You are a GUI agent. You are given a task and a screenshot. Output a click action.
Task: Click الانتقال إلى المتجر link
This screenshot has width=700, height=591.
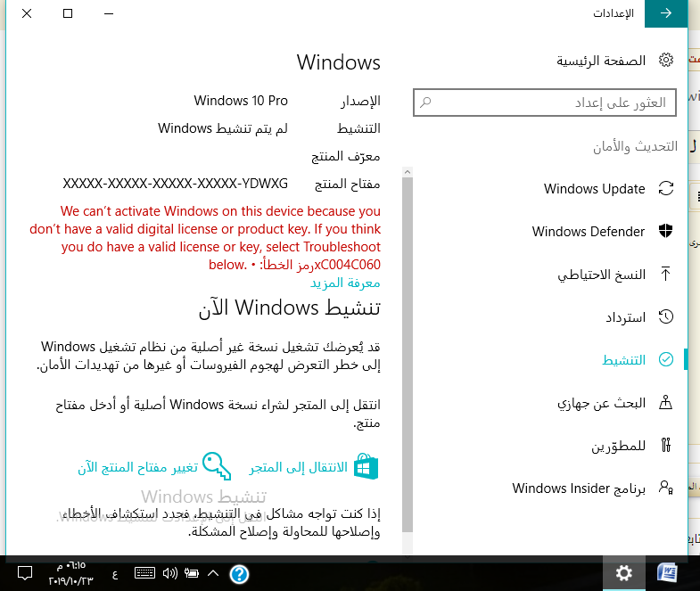(298, 467)
